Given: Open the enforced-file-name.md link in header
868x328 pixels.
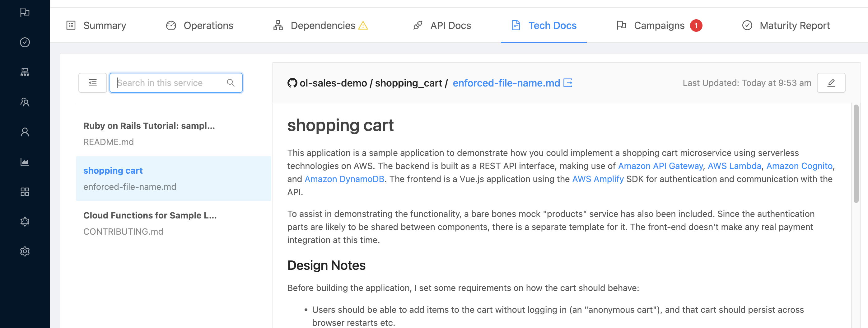Looking at the screenshot, I should [x=506, y=83].
